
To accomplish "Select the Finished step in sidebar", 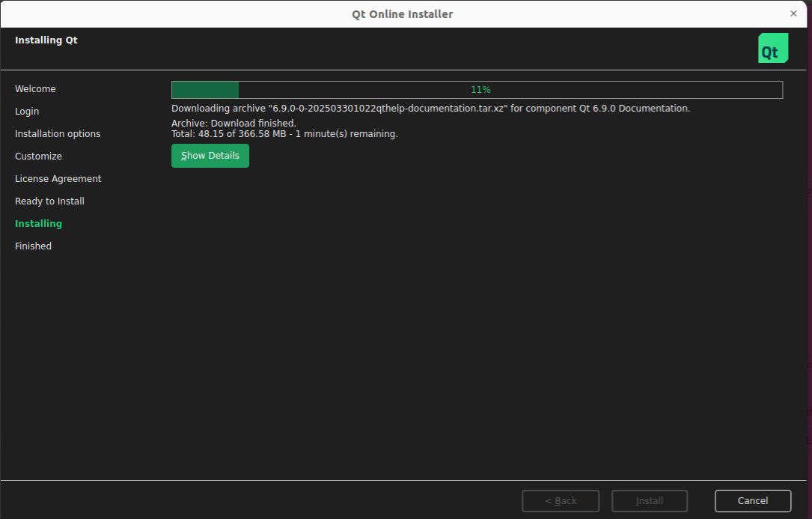I will tap(33, 246).
